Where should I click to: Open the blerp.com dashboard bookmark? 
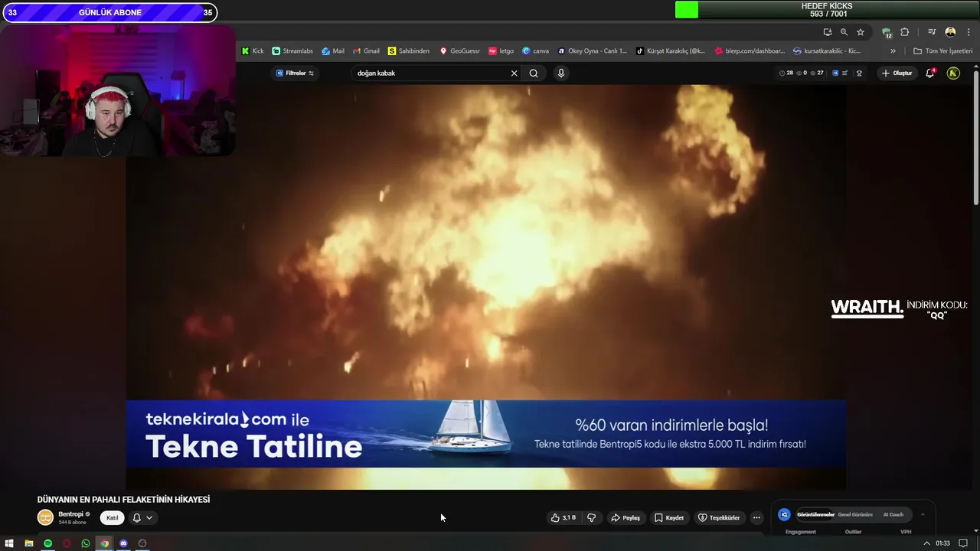click(x=750, y=51)
